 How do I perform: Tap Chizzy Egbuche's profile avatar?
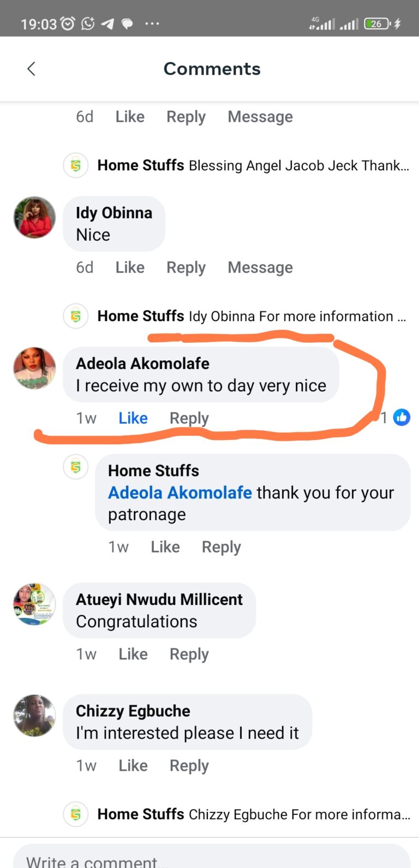[x=34, y=716]
